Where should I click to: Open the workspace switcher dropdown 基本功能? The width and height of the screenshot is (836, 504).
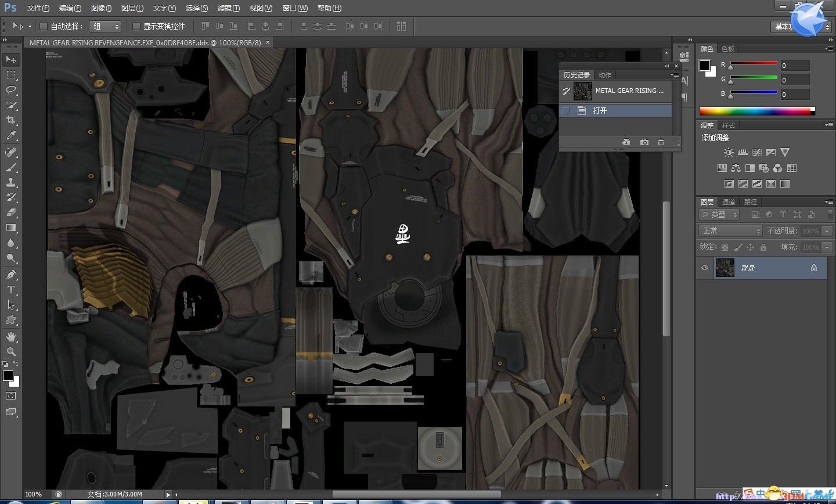(x=801, y=27)
